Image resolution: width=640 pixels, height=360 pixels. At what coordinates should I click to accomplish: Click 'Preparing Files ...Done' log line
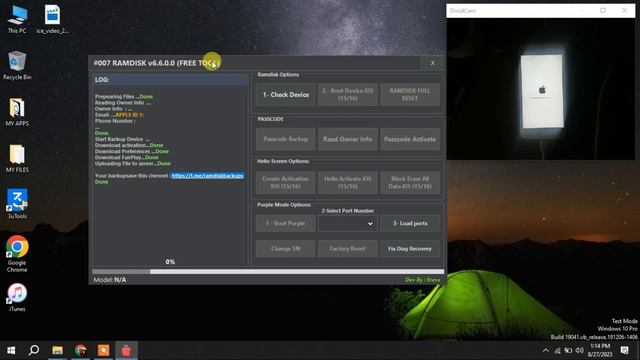124,97
